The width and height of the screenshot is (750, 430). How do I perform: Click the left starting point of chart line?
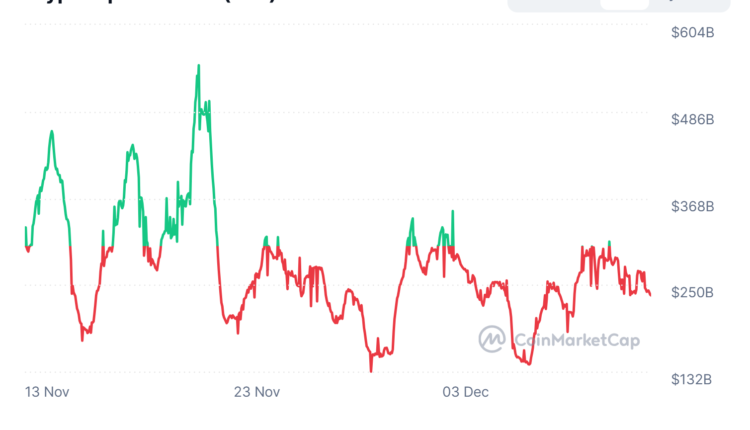pyautogui.click(x=26, y=229)
